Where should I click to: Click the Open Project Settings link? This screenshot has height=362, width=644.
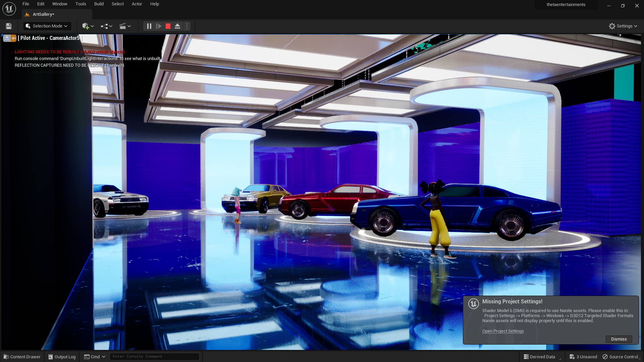(503, 331)
